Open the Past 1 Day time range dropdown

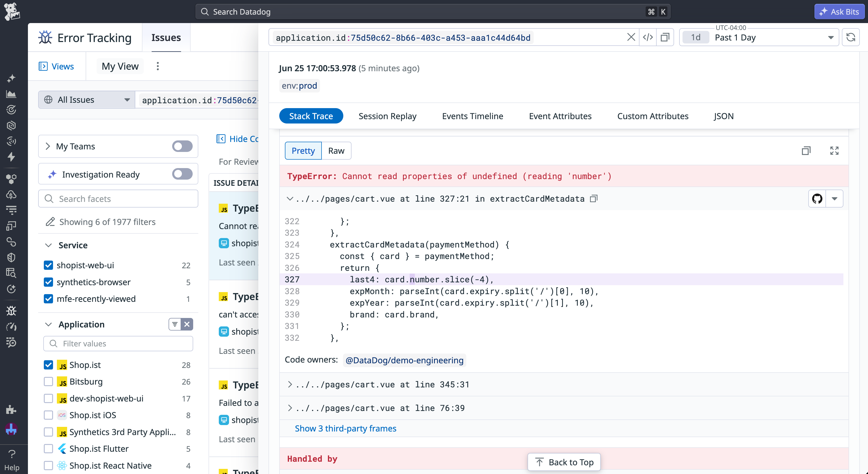click(759, 37)
